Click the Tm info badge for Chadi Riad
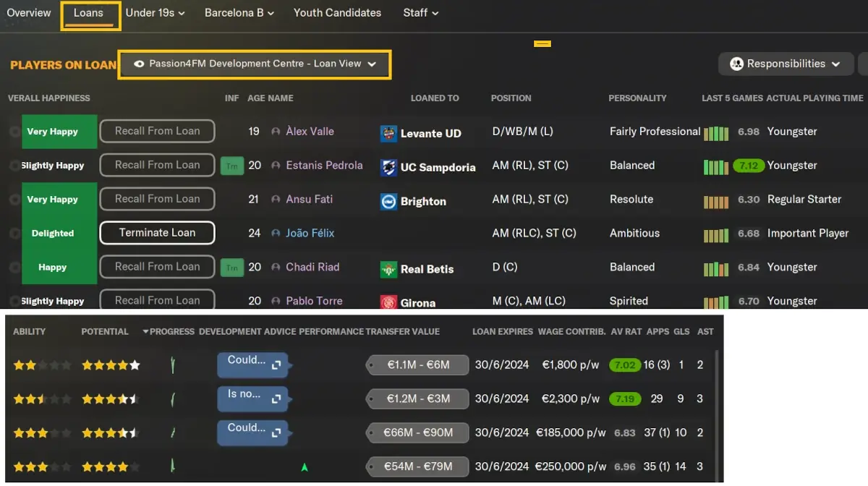 231,268
